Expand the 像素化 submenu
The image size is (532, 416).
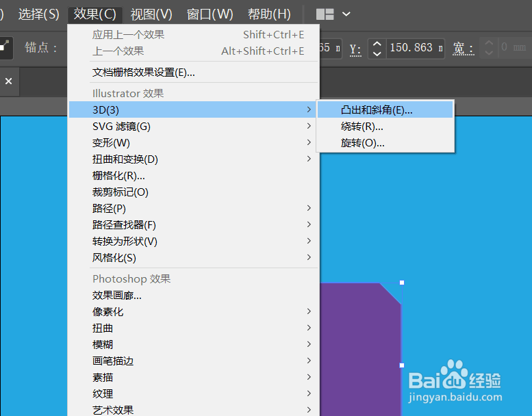pyautogui.click(x=194, y=312)
